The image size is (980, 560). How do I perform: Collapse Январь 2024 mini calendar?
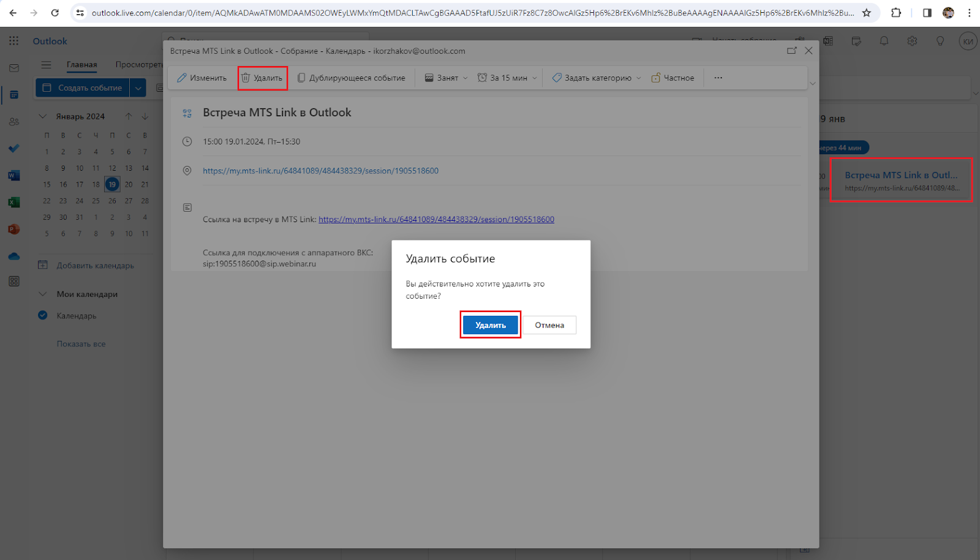pos(43,116)
